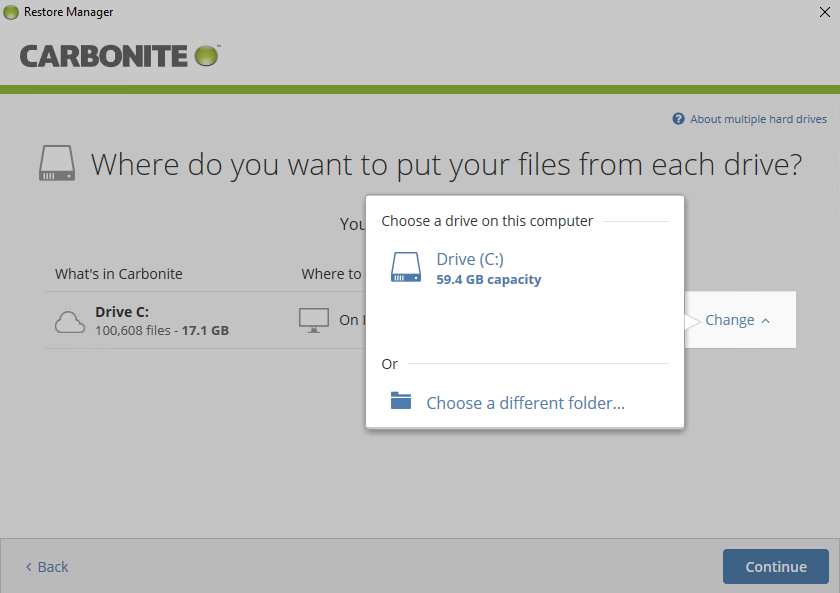Click the Continue button
The height and width of the screenshot is (593, 840).
click(x=775, y=566)
